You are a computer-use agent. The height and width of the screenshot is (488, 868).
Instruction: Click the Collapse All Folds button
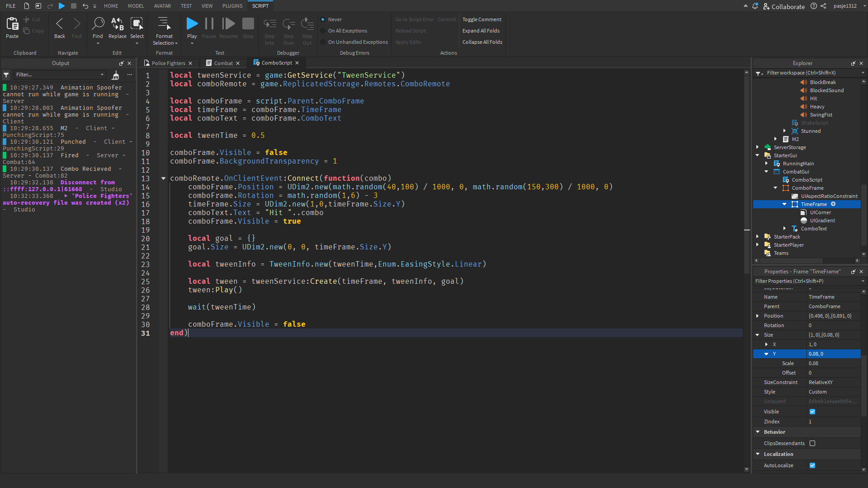click(x=482, y=42)
